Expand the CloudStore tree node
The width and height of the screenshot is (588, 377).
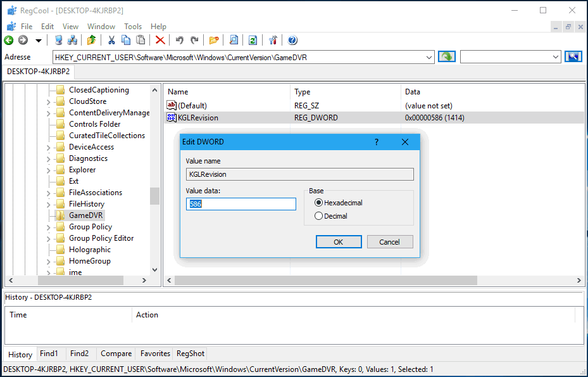pyautogui.click(x=48, y=102)
